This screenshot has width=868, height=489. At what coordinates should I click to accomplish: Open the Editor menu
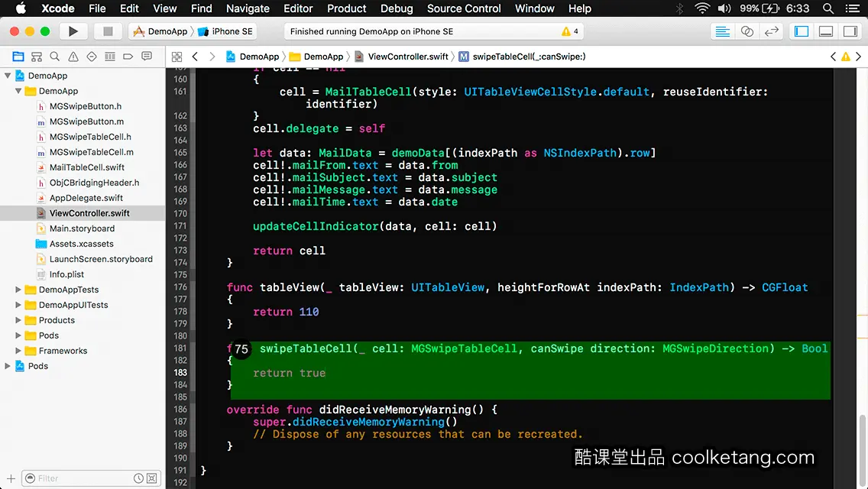(298, 8)
